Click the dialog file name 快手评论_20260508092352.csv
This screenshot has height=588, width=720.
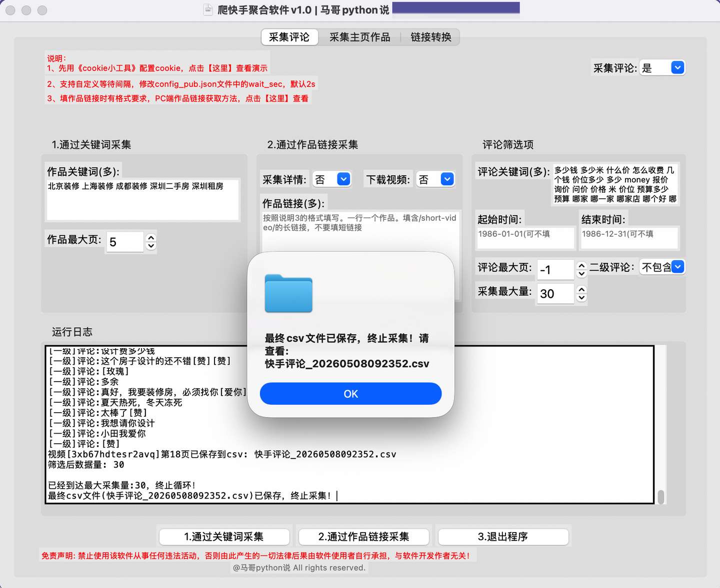[x=347, y=364]
